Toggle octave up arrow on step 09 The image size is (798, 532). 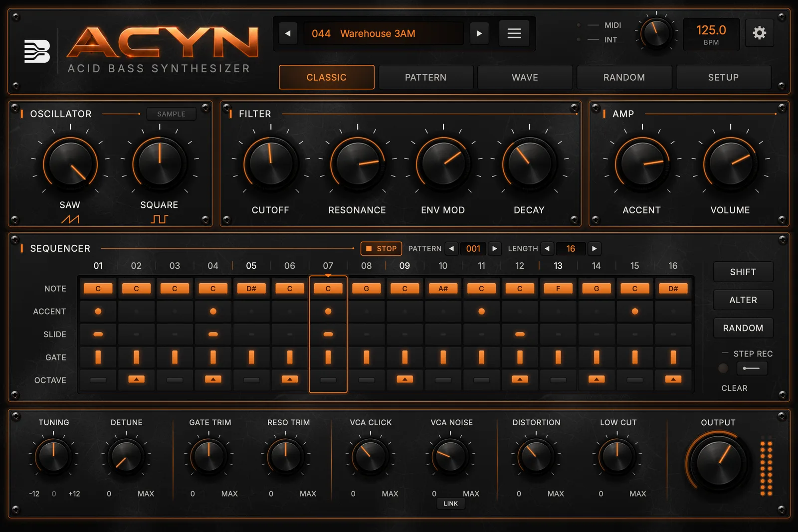[x=404, y=379]
